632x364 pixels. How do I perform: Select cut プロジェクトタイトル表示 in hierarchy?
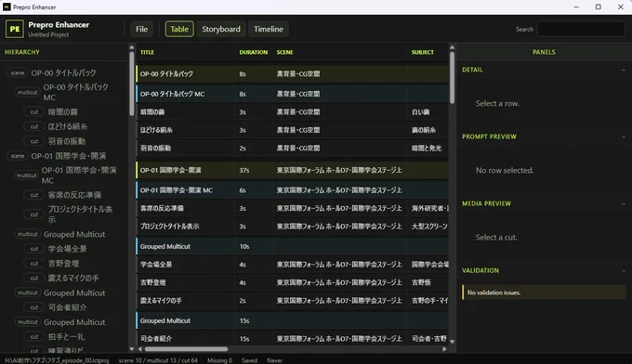coord(80,214)
